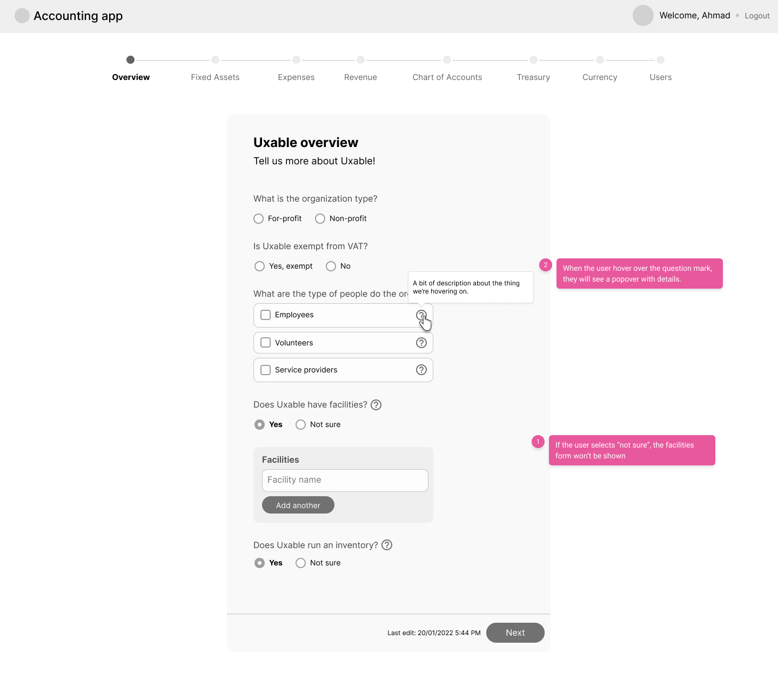Open help for 'Does Uxable have facilities?'
Image resolution: width=778 pixels, height=700 pixels.
[376, 404]
